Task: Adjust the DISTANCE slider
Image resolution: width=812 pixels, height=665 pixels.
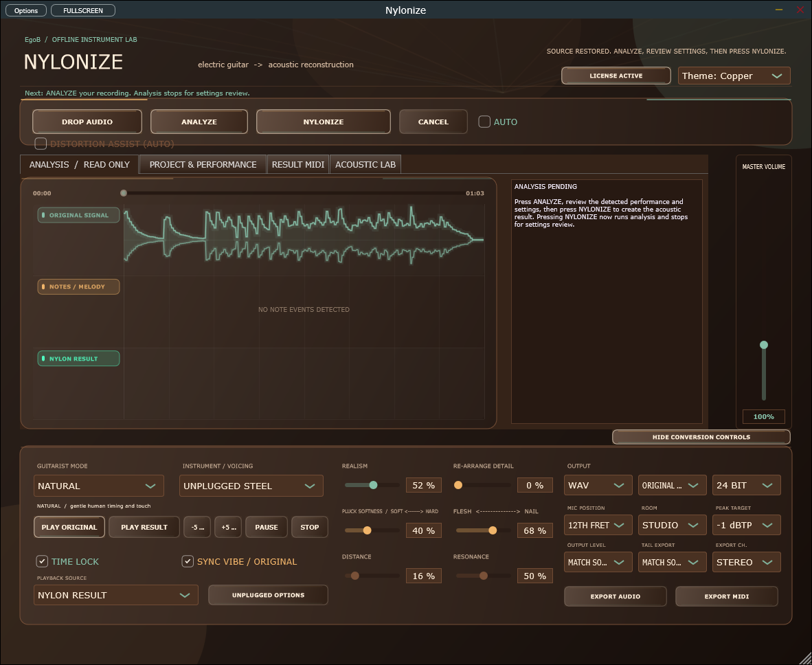Action: click(x=354, y=576)
